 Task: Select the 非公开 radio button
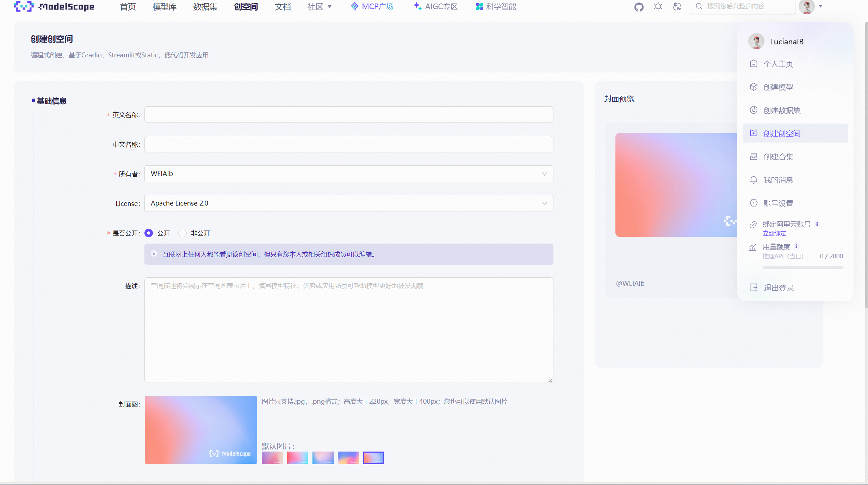(x=182, y=233)
